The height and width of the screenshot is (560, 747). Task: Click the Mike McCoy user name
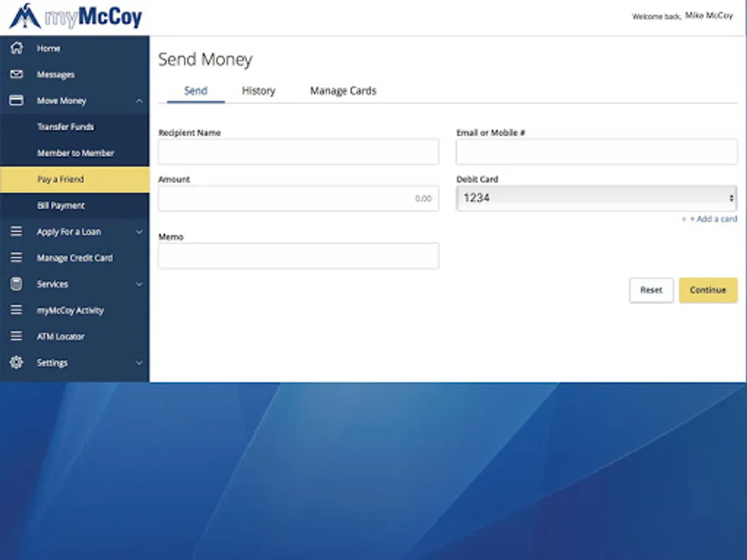709,16
